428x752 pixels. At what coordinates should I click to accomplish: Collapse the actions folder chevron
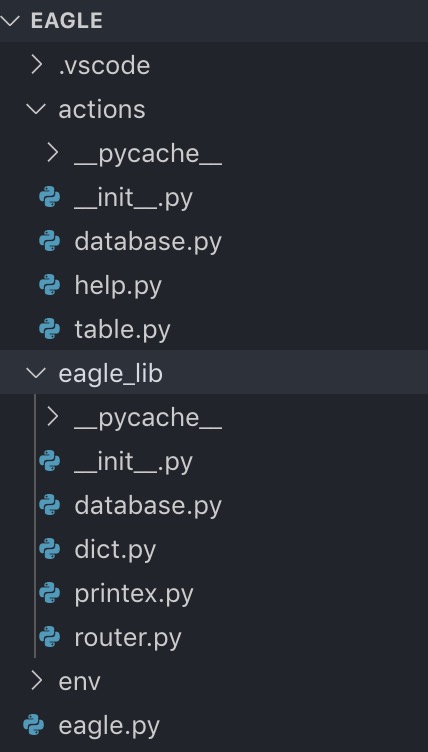click(x=36, y=108)
